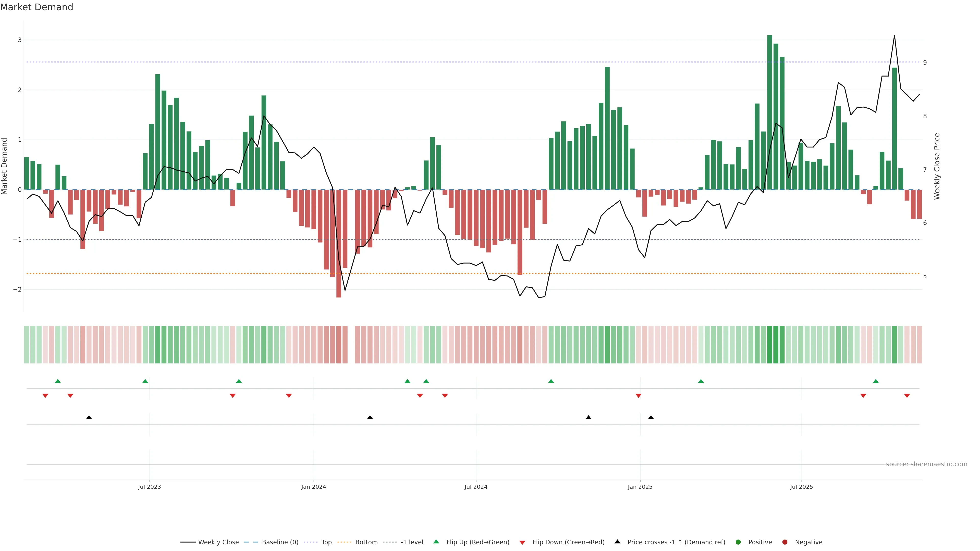Click the Market Demand chart title
This screenshot has width=980, height=551.
pos(37,7)
